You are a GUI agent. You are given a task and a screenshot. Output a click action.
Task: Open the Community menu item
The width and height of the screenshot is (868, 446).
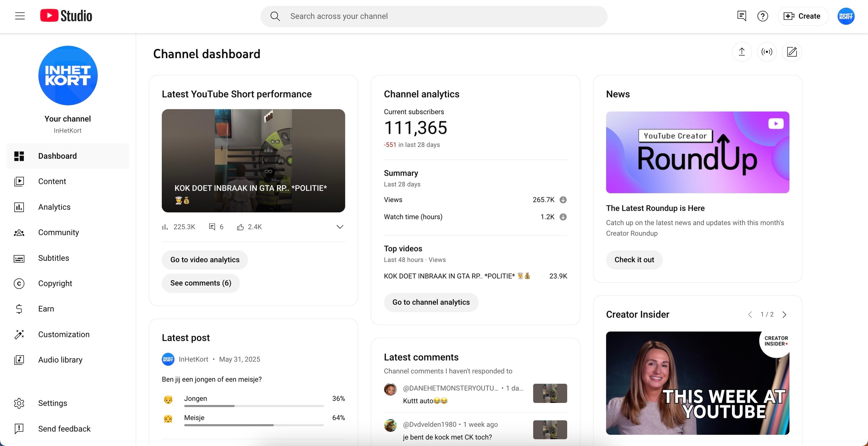tap(68, 232)
